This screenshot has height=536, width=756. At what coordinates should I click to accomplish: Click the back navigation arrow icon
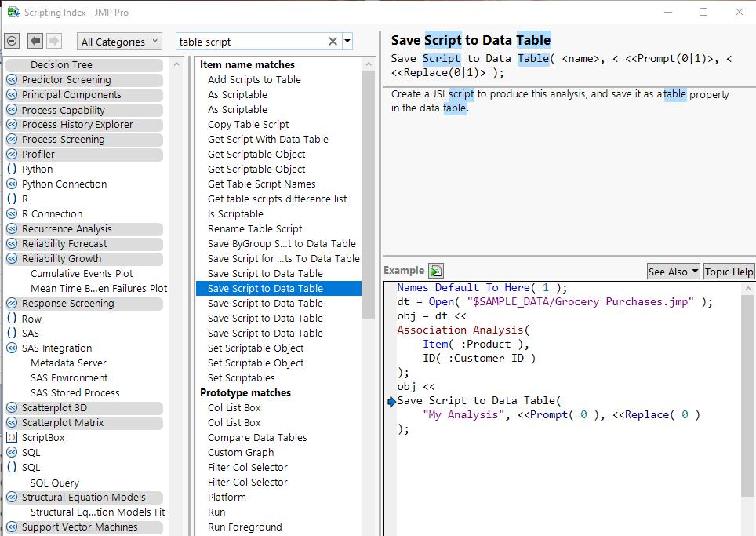pyautogui.click(x=35, y=41)
